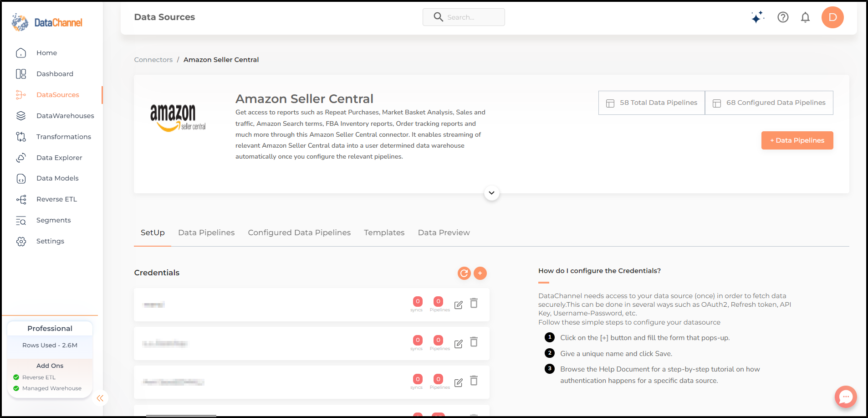The height and width of the screenshot is (418, 868).
Task: Click 58 Total Data Pipelines button
Action: coord(652,103)
